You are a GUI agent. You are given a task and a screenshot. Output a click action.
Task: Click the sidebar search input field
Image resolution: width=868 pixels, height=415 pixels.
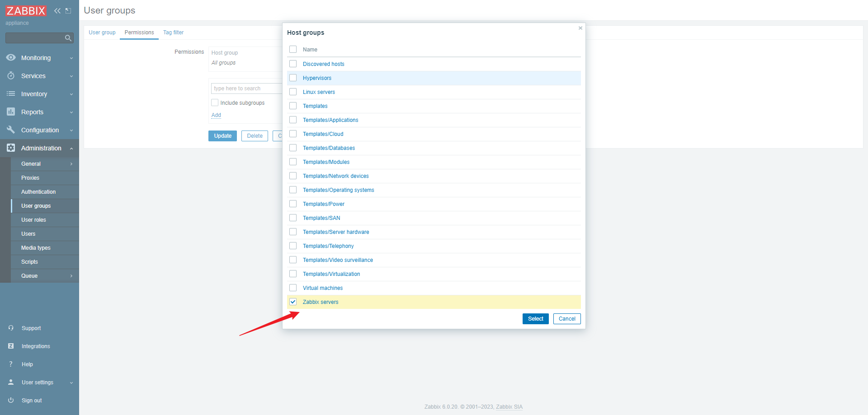(x=34, y=38)
